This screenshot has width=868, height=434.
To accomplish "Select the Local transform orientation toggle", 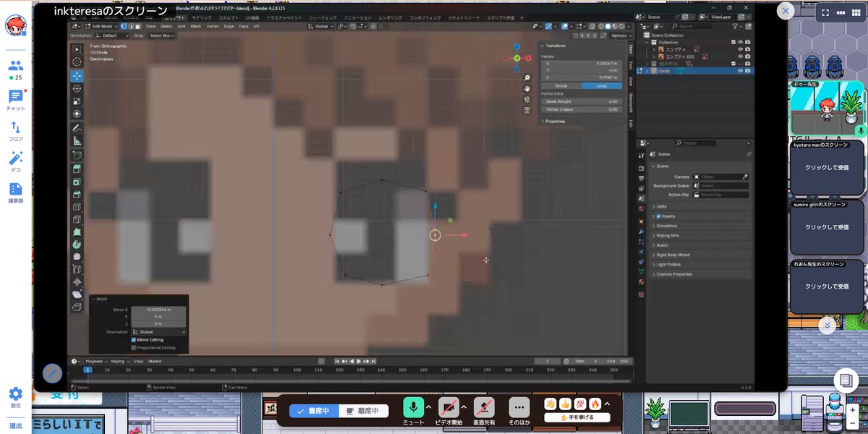I will point(601,86).
